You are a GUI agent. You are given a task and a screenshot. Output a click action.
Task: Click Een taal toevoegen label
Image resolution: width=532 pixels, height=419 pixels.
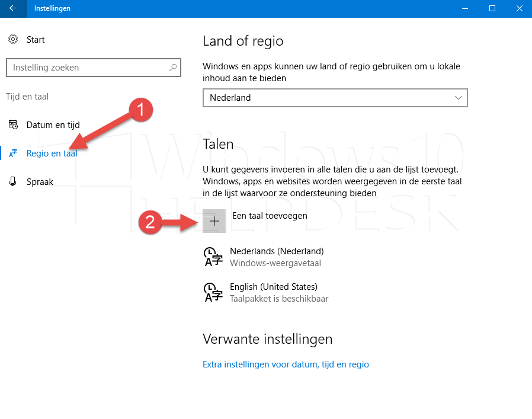pos(270,216)
